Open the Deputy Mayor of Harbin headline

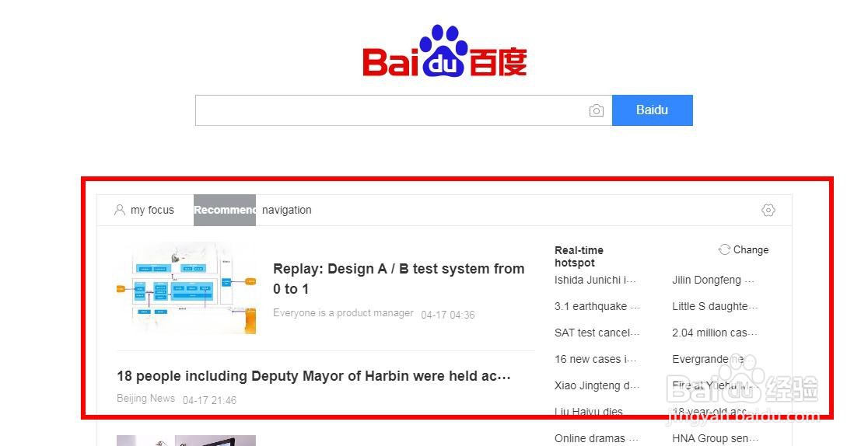point(314,376)
